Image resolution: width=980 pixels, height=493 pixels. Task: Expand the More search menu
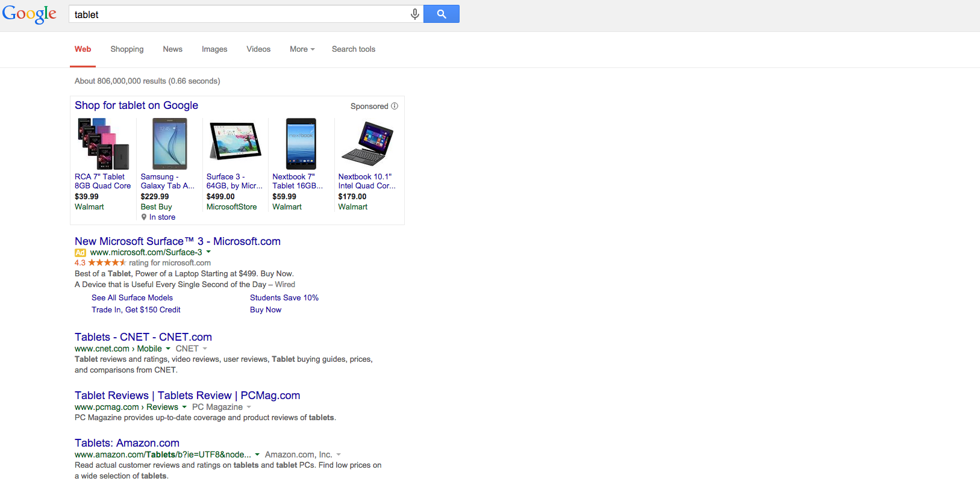click(x=302, y=49)
